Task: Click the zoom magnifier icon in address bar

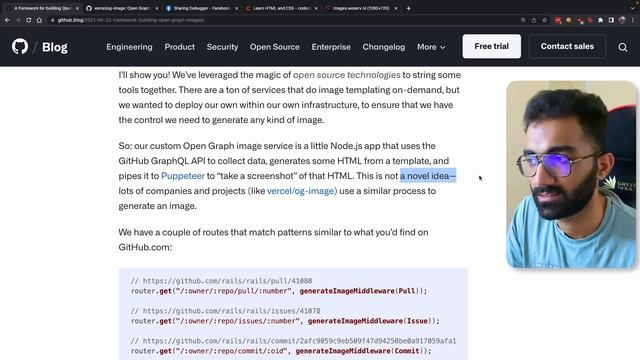Action: tap(523, 20)
